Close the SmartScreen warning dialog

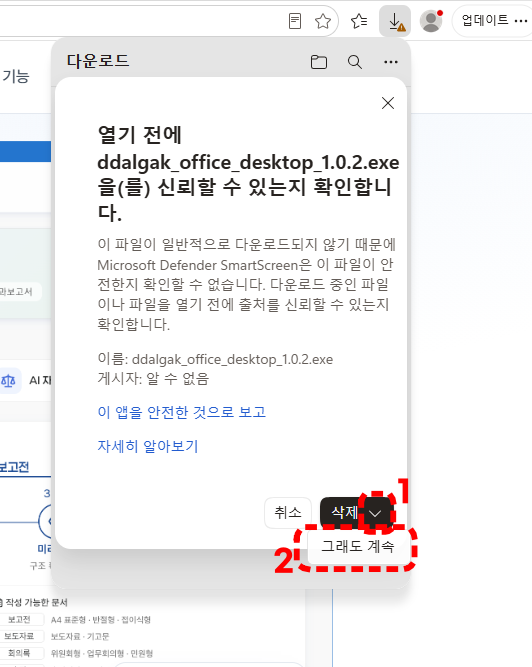pyautogui.click(x=388, y=103)
